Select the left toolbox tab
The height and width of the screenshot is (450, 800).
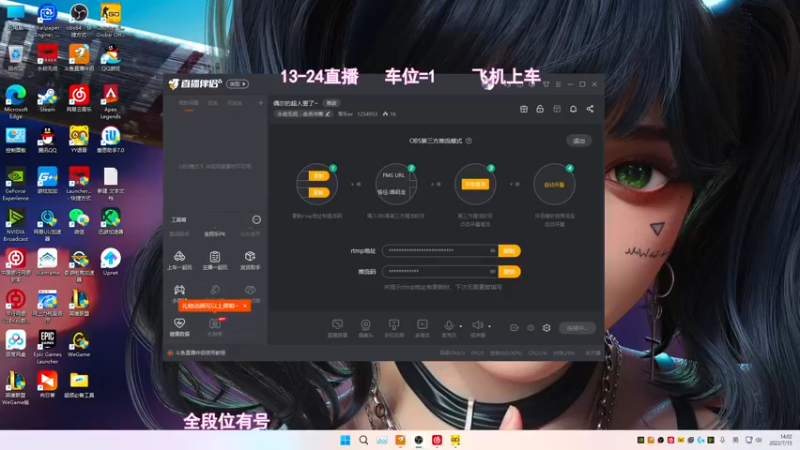click(x=180, y=234)
